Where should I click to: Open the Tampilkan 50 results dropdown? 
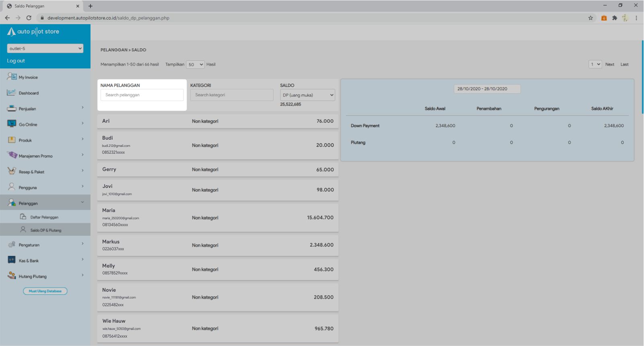click(x=195, y=64)
